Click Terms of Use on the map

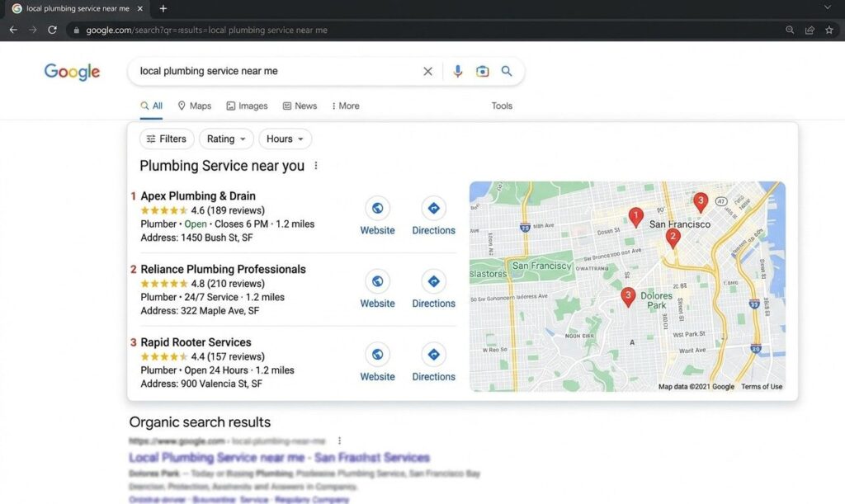pos(762,387)
